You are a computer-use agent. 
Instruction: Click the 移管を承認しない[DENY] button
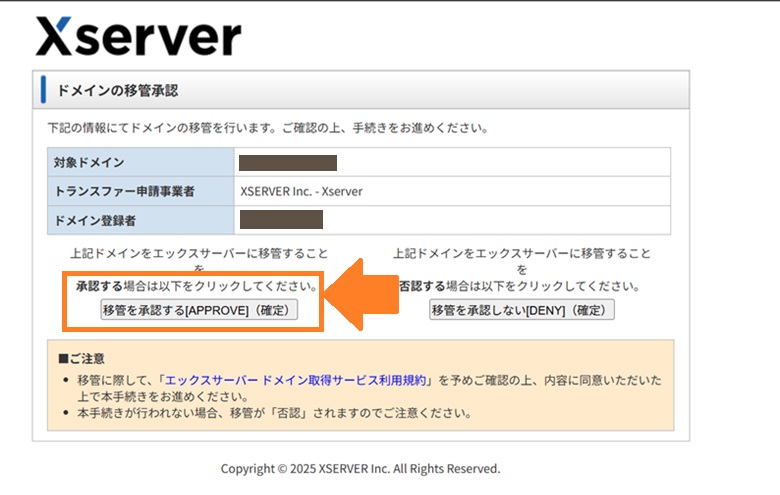521,310
